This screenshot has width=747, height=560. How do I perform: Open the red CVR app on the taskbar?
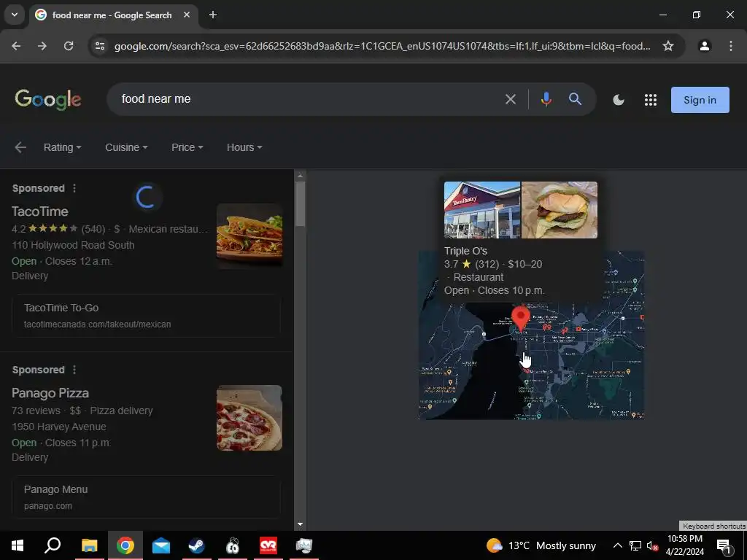(268, 545)
